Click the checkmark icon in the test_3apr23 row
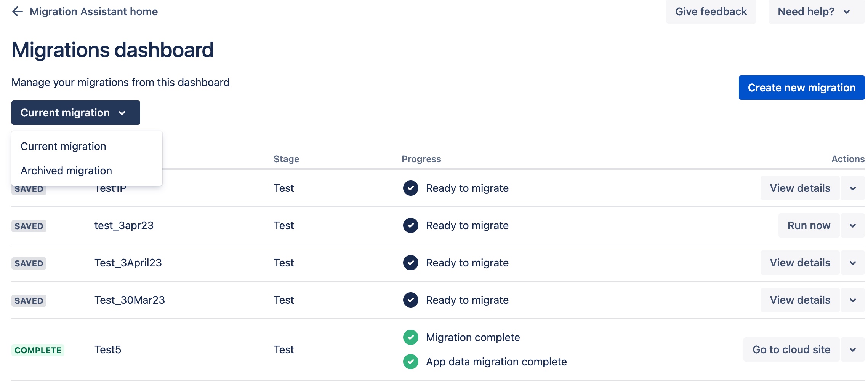Screen dimensions: 868x386 point(410,225)
